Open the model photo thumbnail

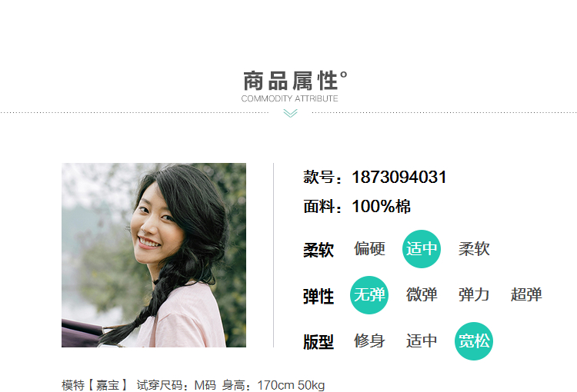click(x=154, y=255)
